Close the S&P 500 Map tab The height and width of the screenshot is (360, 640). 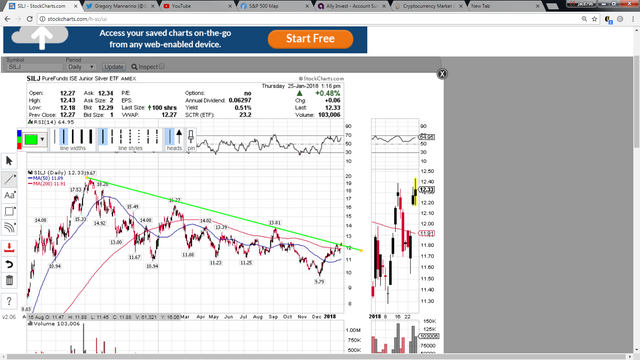pyautogui.click(x=307, y=6)
